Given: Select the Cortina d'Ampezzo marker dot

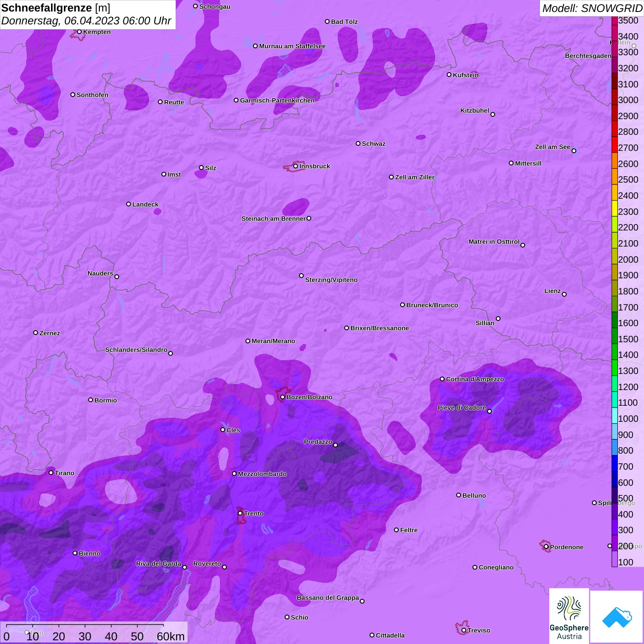Looking at the screenshot, I should click(442, 379).
